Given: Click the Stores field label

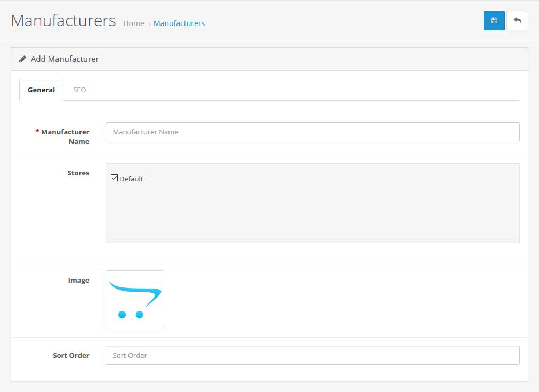Looking at the screenshot, I should (x=78, y=173).
